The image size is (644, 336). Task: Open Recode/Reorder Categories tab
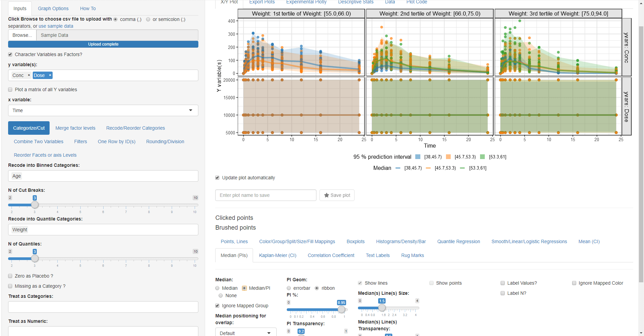[x=135, y=128]
